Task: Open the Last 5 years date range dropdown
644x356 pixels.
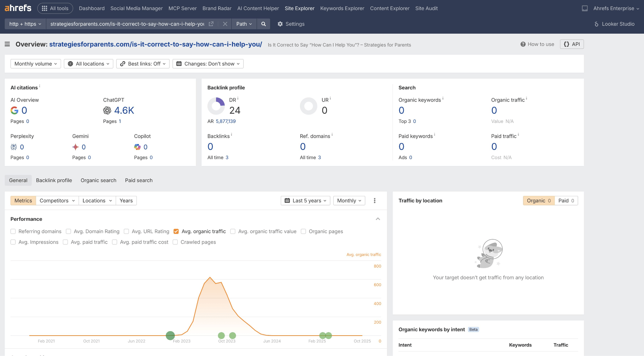Action: coord(305,200)
